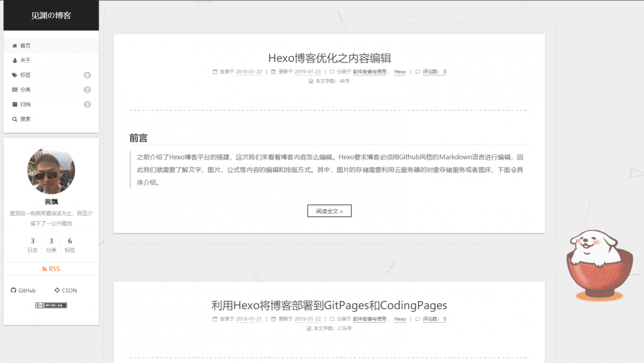Click the cartoon dog in the bowl
644x363 pixels.
coord(599,265)
